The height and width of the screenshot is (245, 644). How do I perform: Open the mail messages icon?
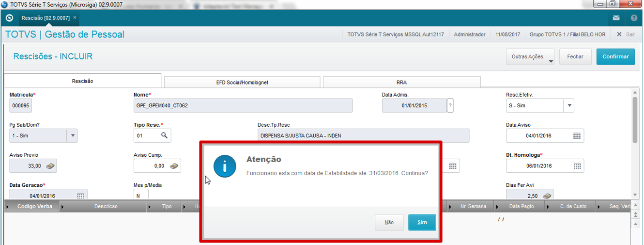coord(616,18)
